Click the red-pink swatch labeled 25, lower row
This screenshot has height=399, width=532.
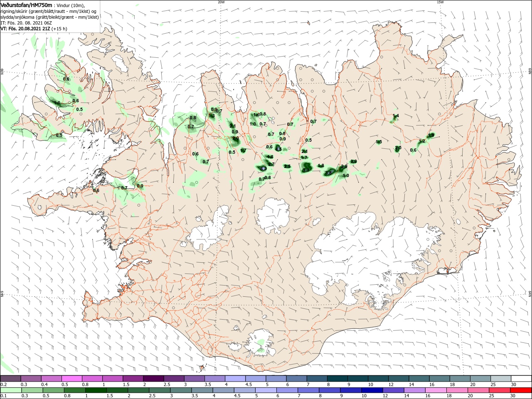[499, 390]
